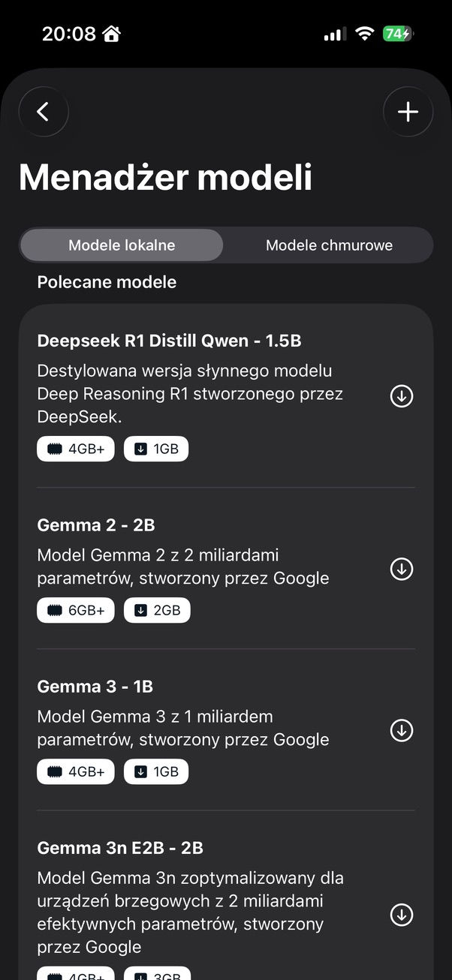452x980 pixels.
Task: Tap the 1GB download size badge under Deepseek
Action: click(x=156, y=449)
